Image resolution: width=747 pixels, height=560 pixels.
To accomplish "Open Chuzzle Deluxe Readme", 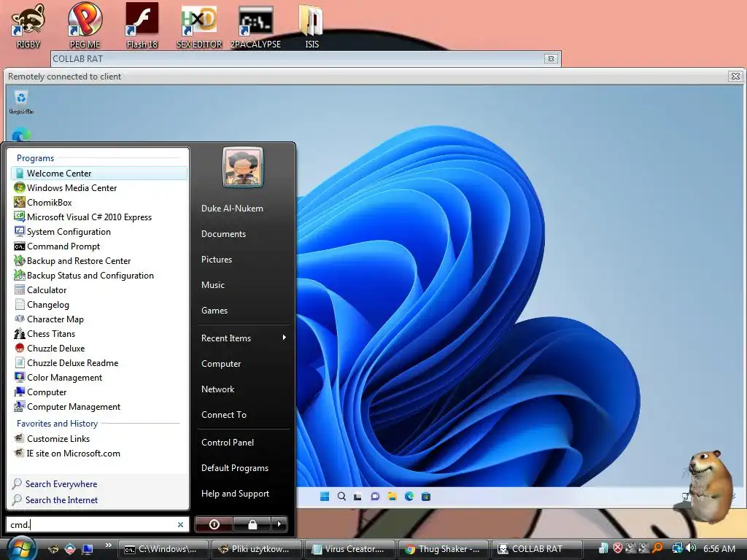I will [99, 363].
